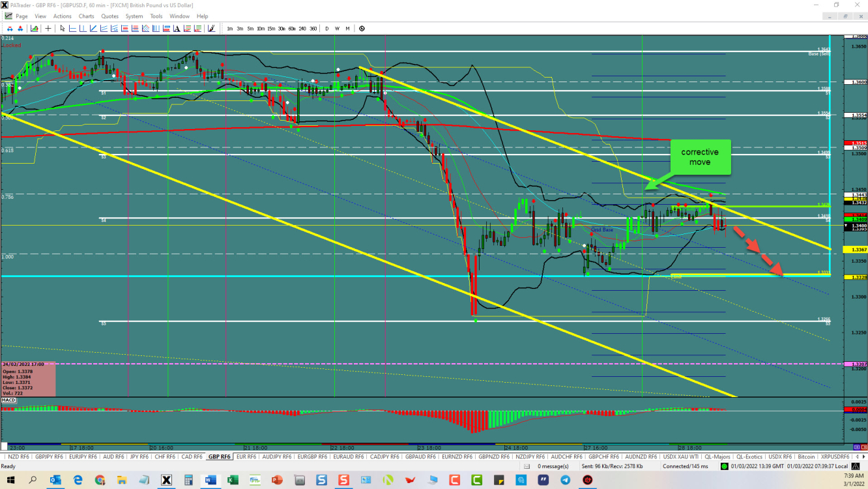
Task: Click the envelope messages icon in status bar
Action: click(x=527, y=466)
